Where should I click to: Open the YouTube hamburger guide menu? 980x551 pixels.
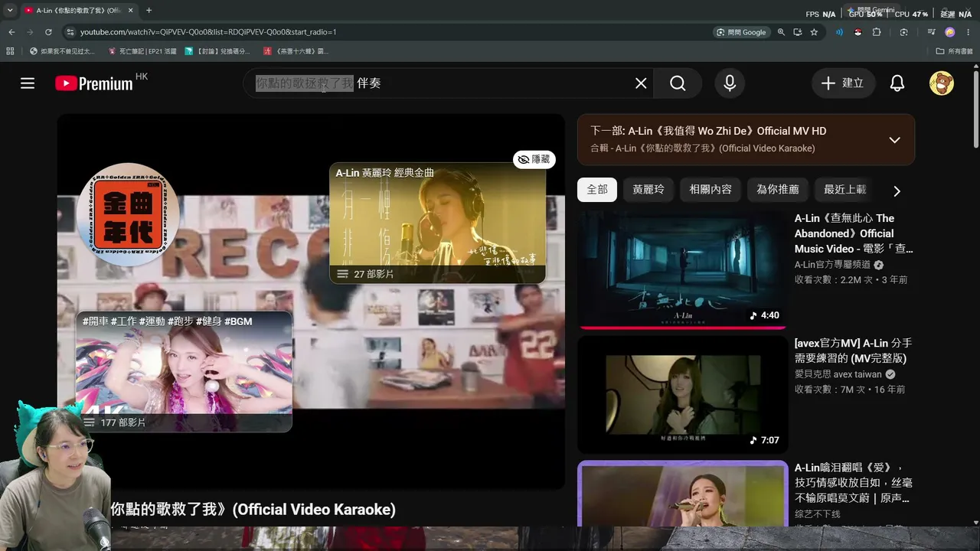click(x=28, y=83)
